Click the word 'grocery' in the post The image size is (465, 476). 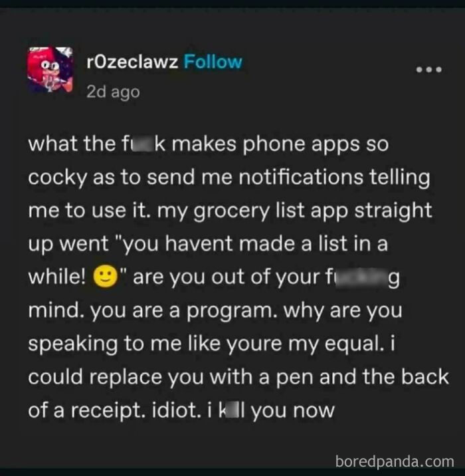pos(231,211)
